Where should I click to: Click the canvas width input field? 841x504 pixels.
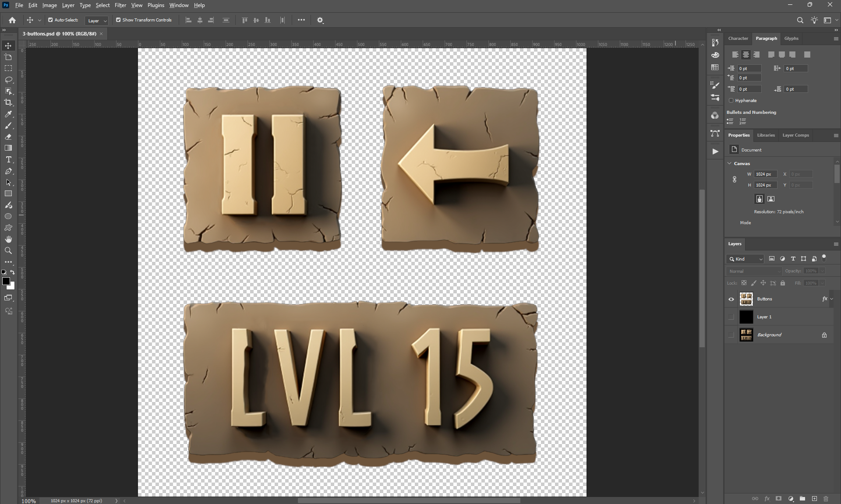pos(765,174)
